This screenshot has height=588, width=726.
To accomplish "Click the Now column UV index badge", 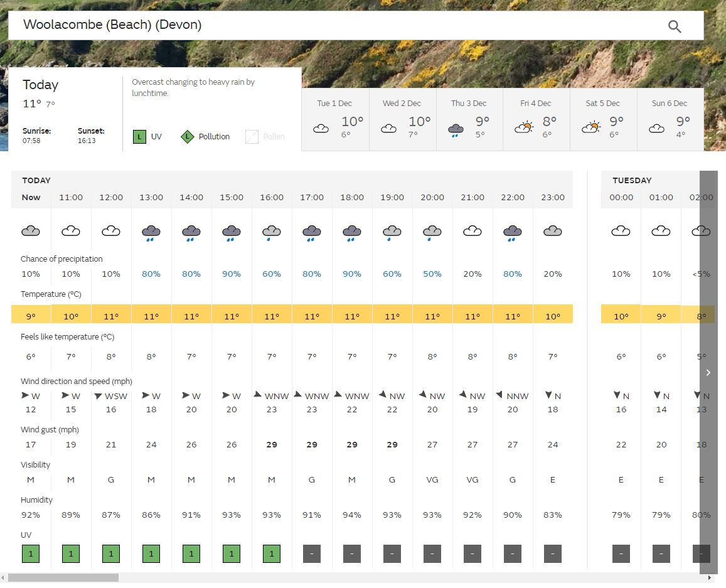I will click(31, 553).
